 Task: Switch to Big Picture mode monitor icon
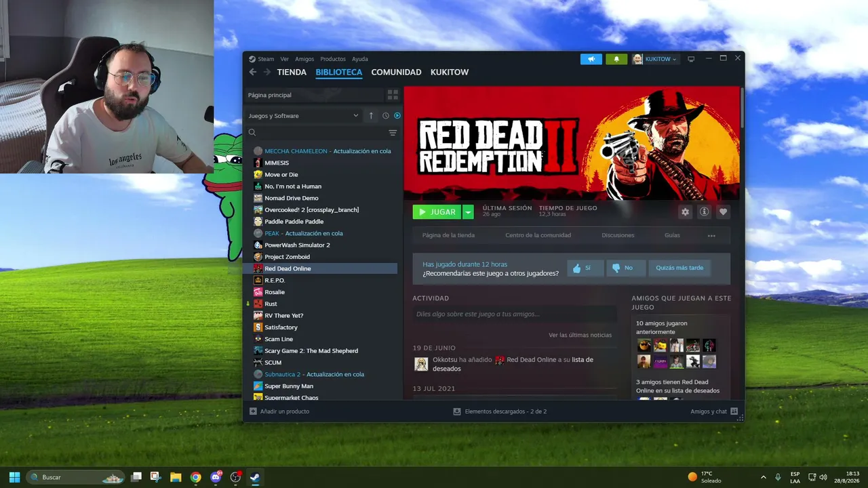coord(691,59)
